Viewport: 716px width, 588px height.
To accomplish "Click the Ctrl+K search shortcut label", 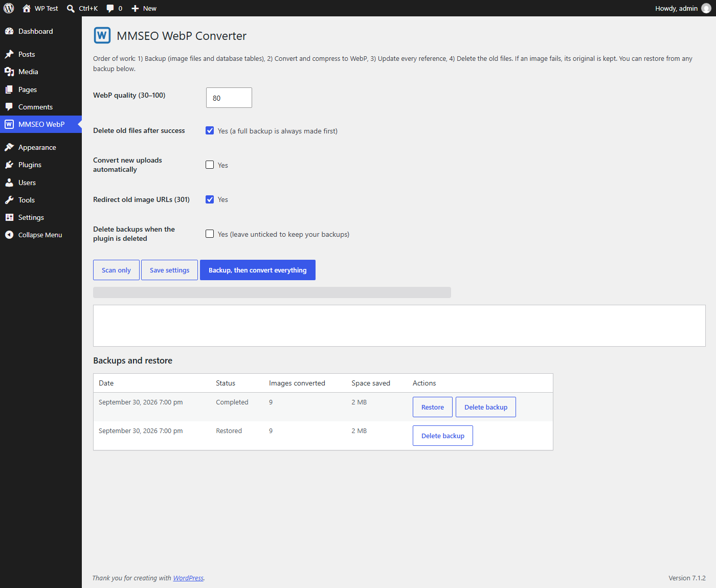I will click(x=88, y=8).
